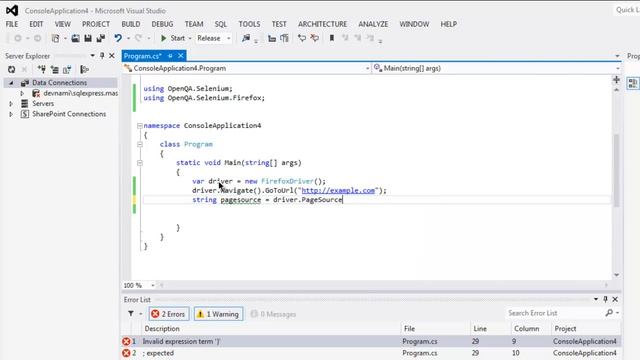Open the Server Explorer window options dropdown
640x360 pixels.
[x=93, y=56]
